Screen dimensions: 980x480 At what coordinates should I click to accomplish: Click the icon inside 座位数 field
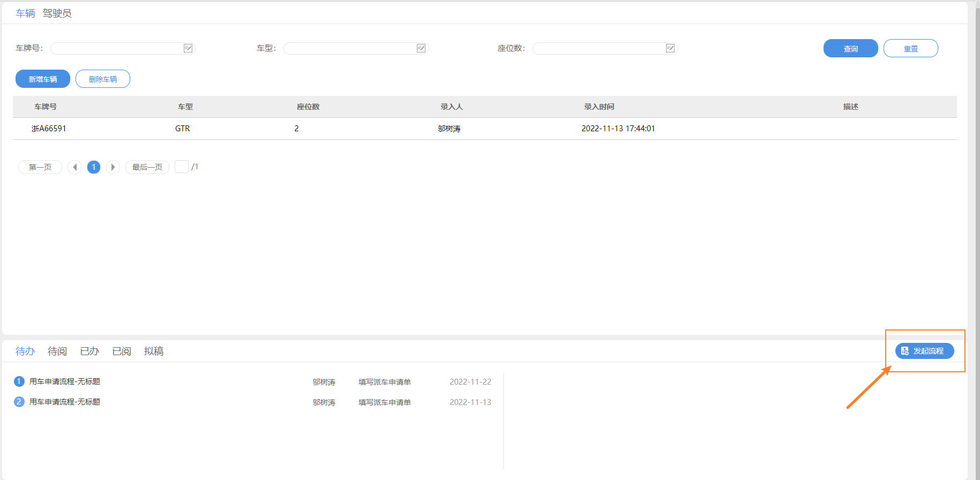tap(670, 48)
